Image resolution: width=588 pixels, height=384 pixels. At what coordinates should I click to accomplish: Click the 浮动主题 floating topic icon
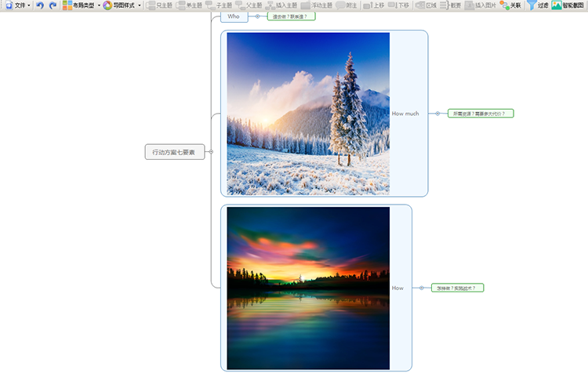click(306, 5)
